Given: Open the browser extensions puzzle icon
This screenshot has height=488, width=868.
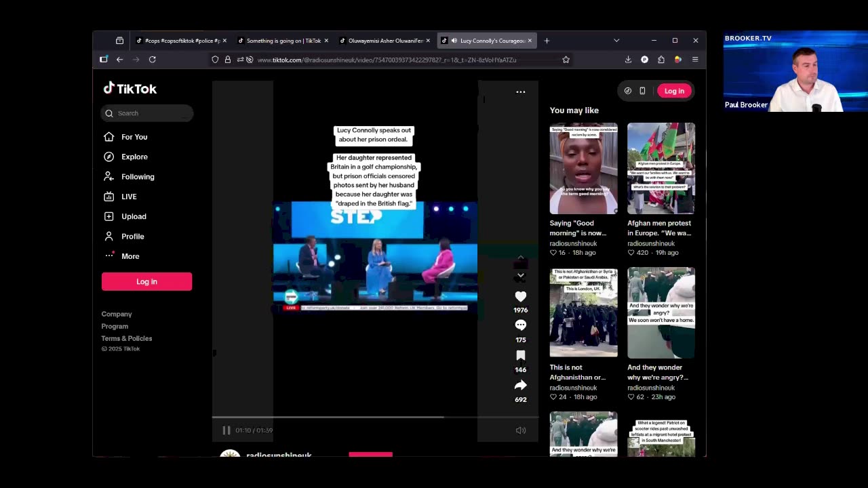Looking at the screenshot, I should [661, 60].
